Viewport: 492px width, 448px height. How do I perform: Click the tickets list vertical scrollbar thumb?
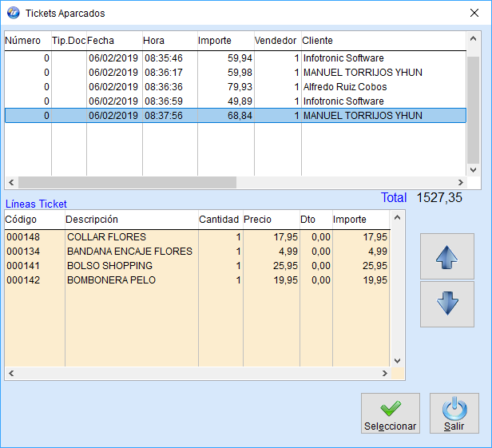473,110
